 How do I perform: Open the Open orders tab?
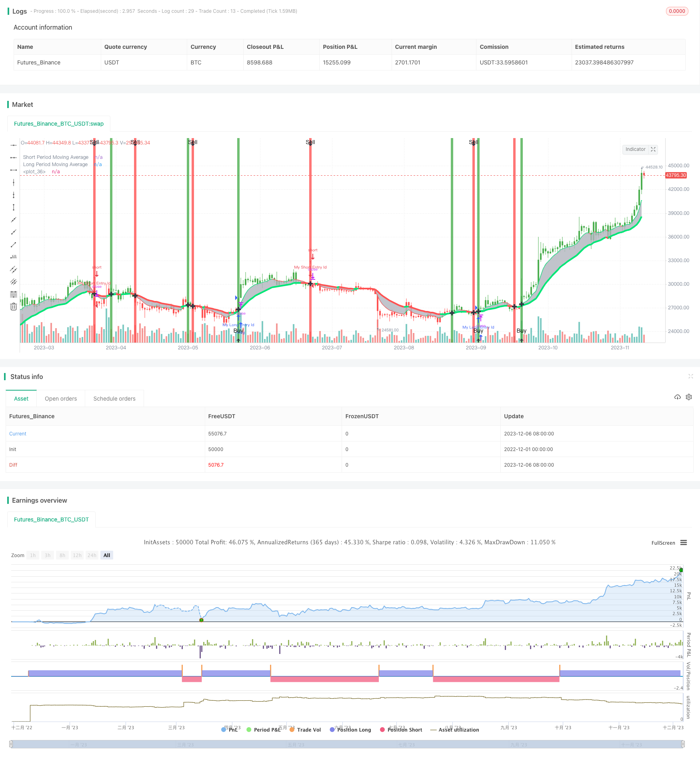point(61,399)
